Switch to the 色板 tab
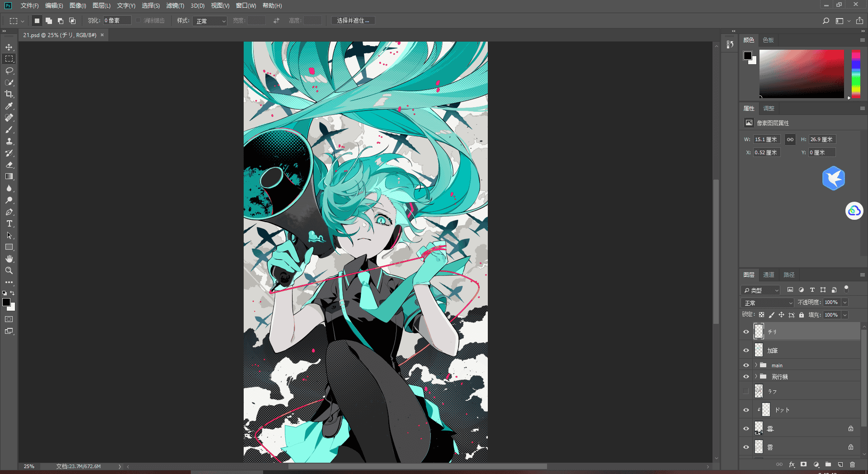This screenshot has height=474, width=868. click(768, 40)
